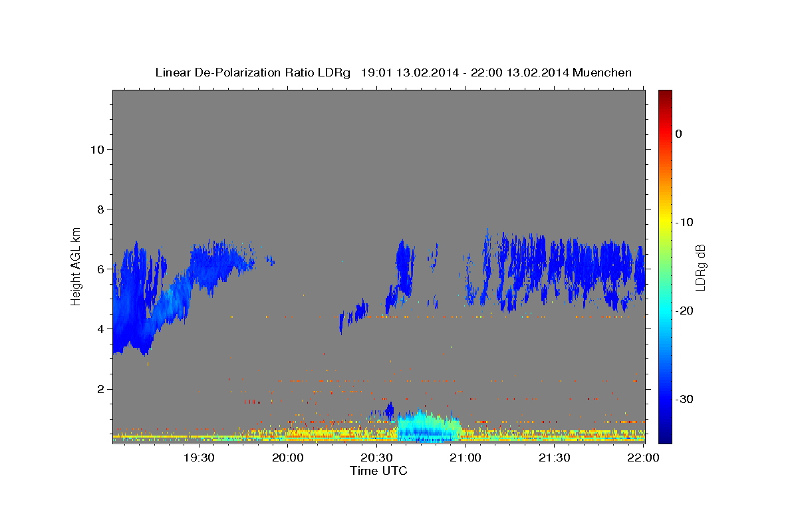The image size is (798, 532).
Task: Click the height tick label 6
Action: click(101, 269)
